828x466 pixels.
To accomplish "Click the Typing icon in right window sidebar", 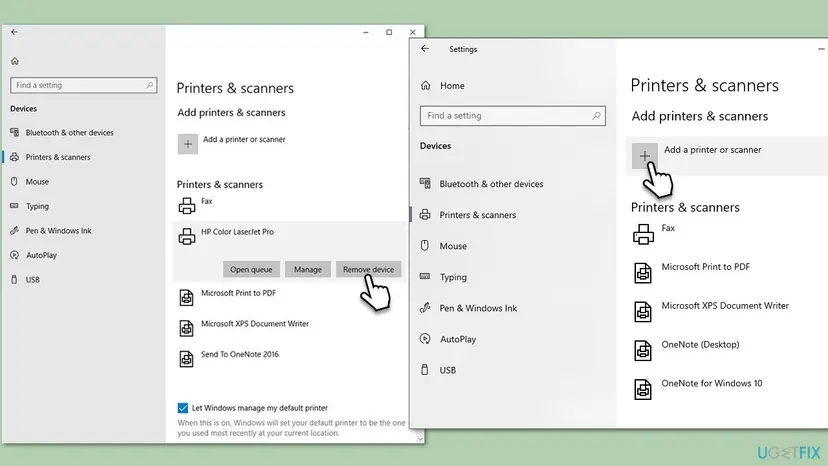I will [425, 276].
